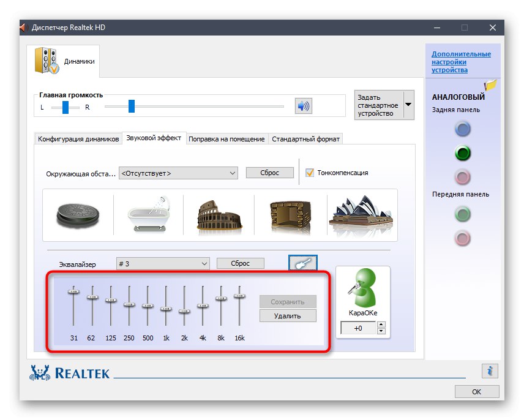Click the 16k equalizer slider handle

[239, 296]
